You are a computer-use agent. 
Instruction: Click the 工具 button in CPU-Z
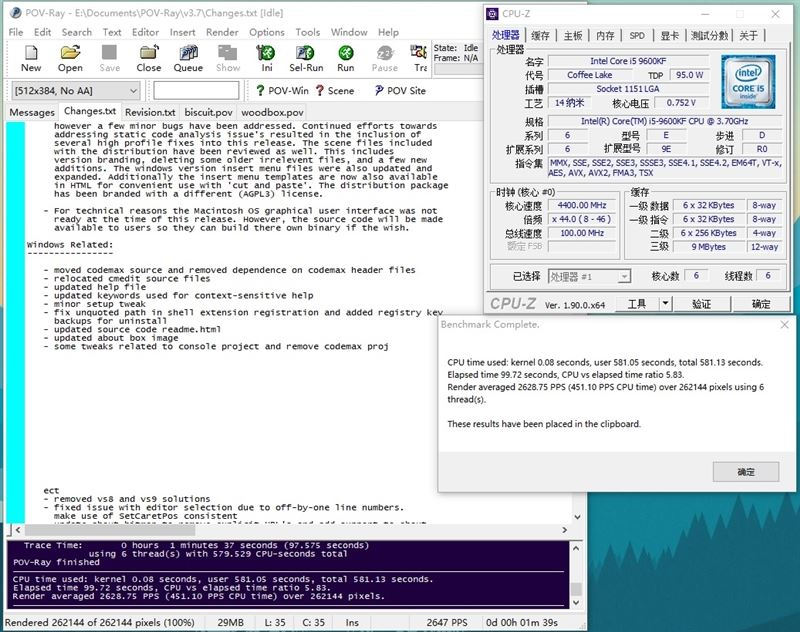click(x=637, y=304)
